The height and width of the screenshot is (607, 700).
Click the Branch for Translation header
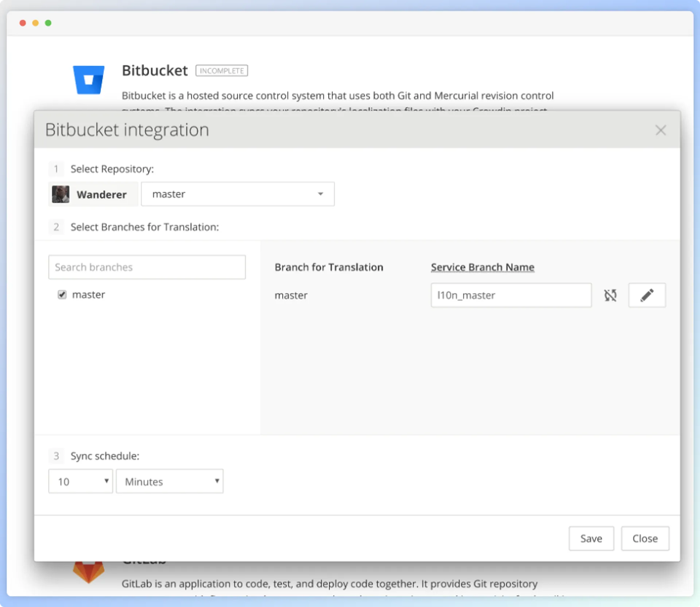[x=329, y=267]
